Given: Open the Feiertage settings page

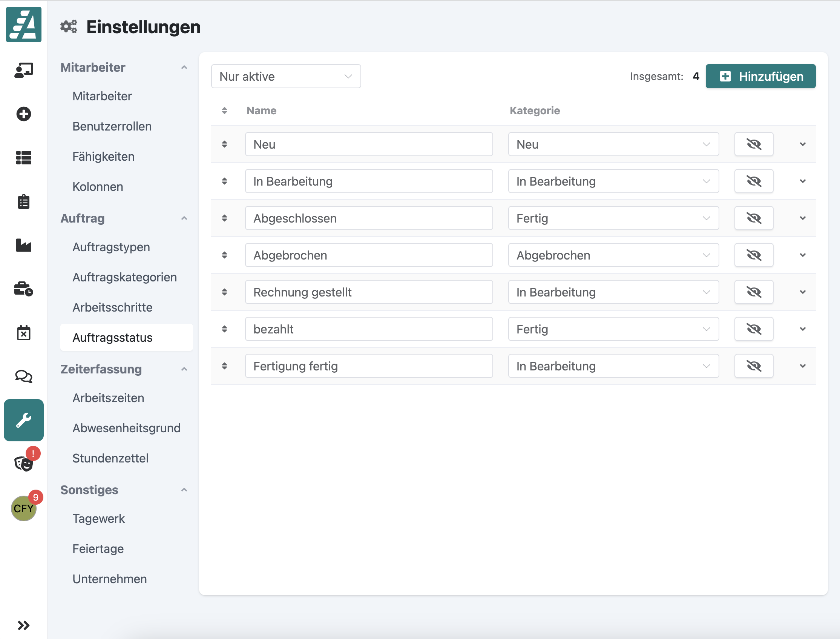Looking at the screenshot, I should [98, 548].
